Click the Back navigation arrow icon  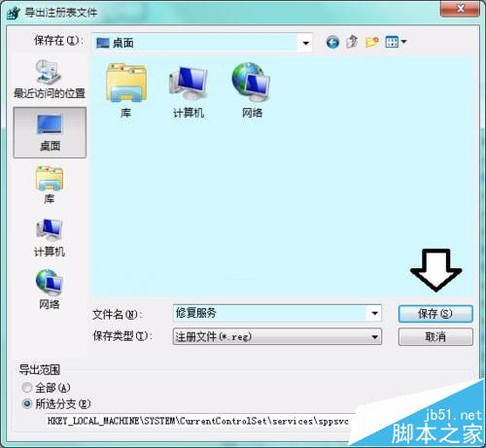click(x=332, y=42)
